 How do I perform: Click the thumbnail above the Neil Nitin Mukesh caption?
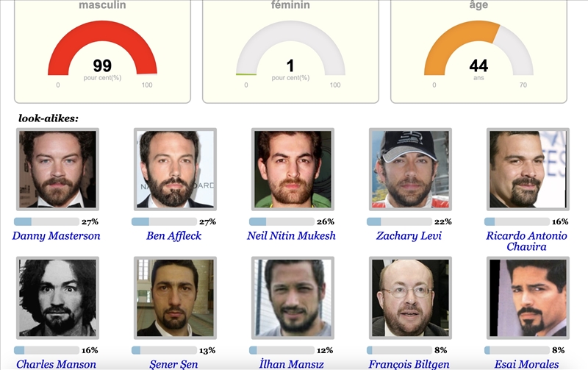tap(293, 169)
